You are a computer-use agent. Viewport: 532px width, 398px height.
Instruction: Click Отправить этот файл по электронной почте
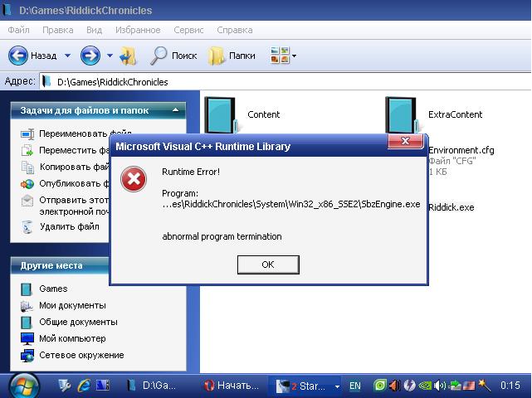click(x=74, y=206)
